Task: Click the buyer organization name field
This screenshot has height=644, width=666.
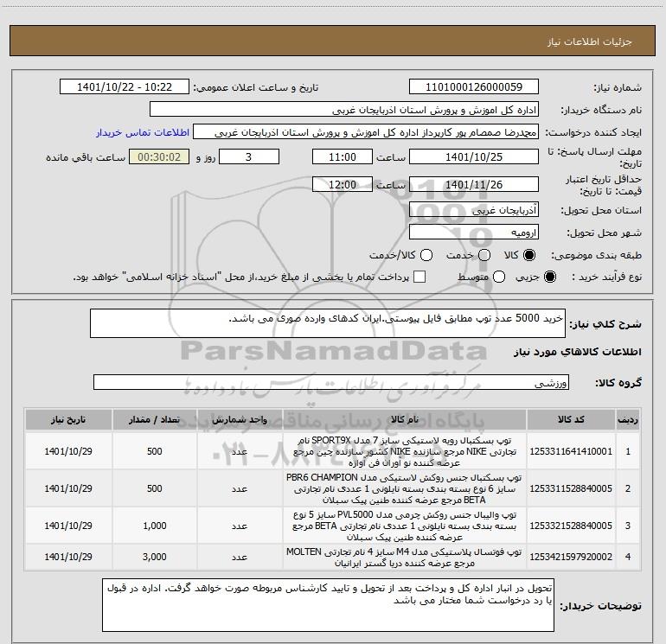Action: click(344, 110)
